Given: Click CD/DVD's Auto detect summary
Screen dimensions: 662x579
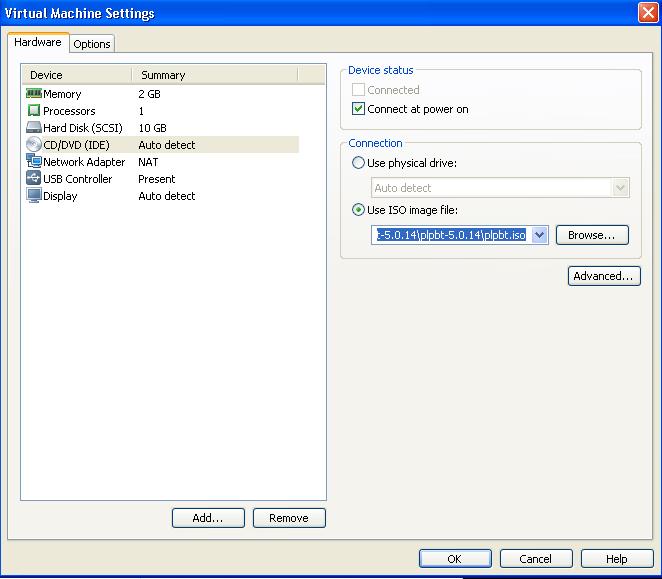Looking at the screenshot, I should click(167, 145).
